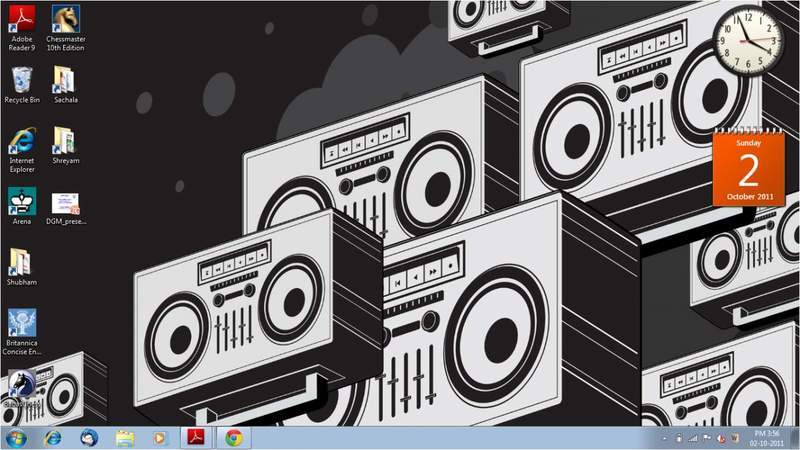The height and width of the screenshot is (450, 800).
Task: Click the orange calendar gadget showing Sunday 2
Action: click(x=748, y=168)
